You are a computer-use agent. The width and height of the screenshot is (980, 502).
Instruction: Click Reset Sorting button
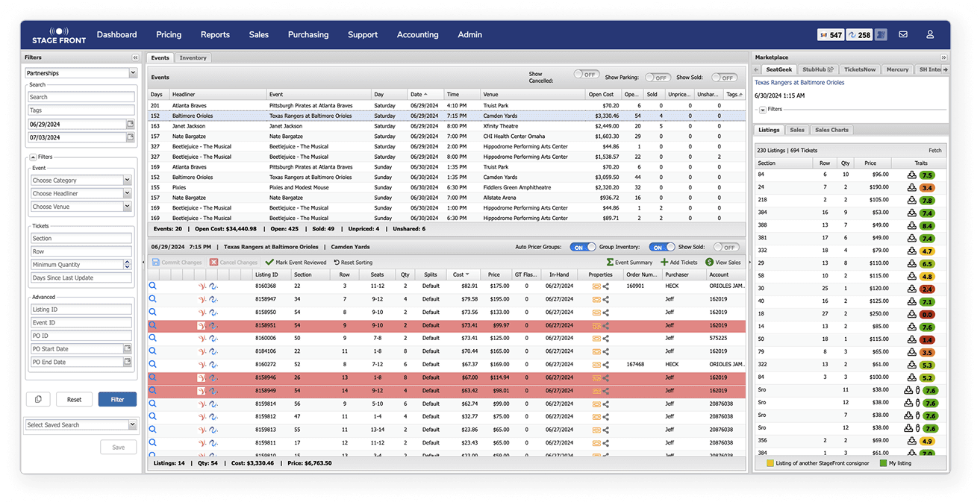[x=353, y=263]
